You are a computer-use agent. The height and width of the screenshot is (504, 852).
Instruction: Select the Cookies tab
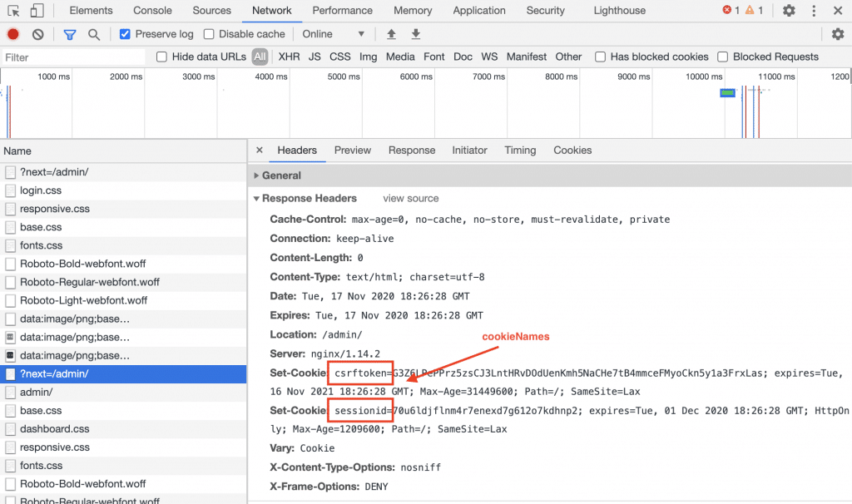(x=572, y=151)
